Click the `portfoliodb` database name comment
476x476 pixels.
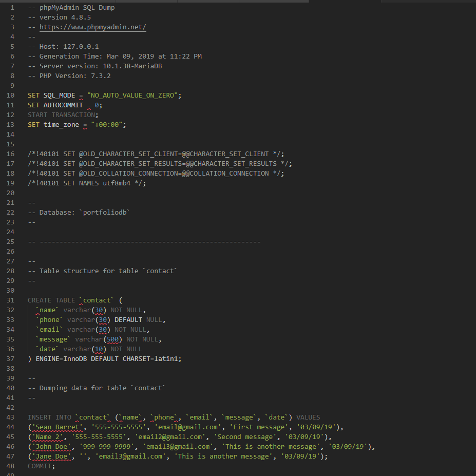(x=106, y=213)
